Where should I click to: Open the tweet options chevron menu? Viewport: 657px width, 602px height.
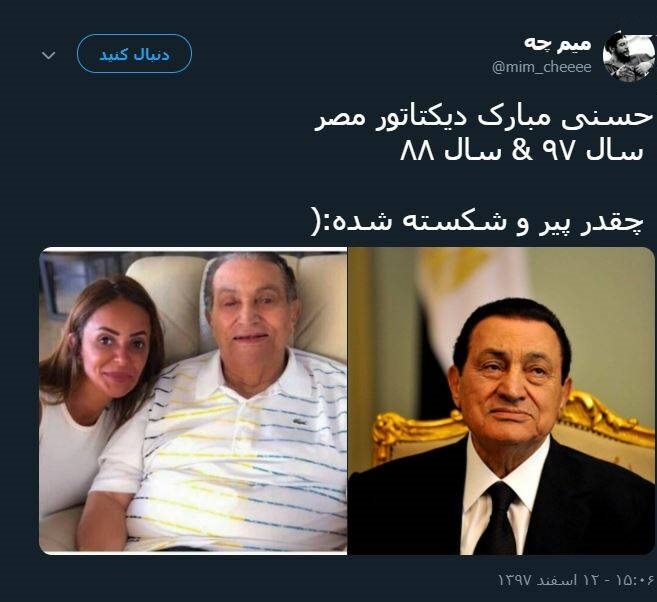tap(49, 55)
